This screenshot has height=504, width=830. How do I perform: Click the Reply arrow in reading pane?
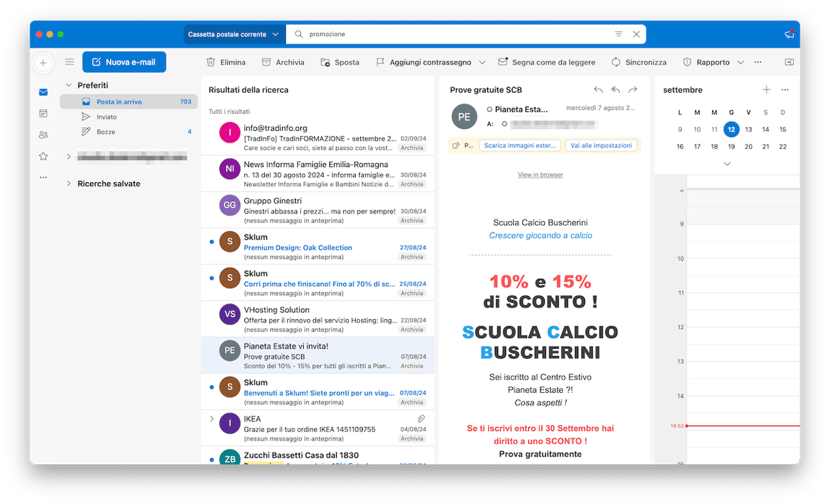(x=599, y=90)
